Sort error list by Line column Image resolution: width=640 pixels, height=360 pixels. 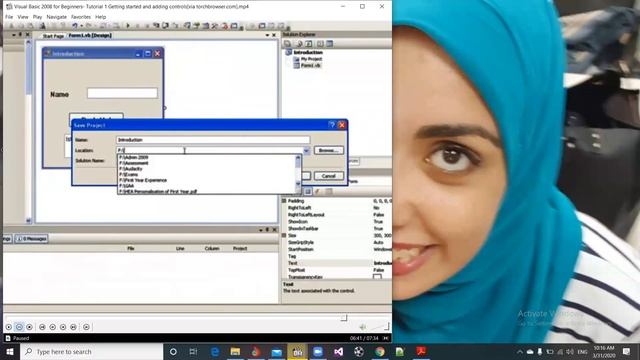click(x=180, y=248)
